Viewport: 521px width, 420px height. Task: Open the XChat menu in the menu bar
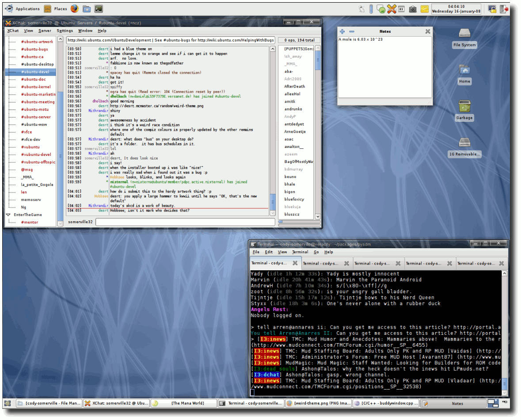[13, 31]
